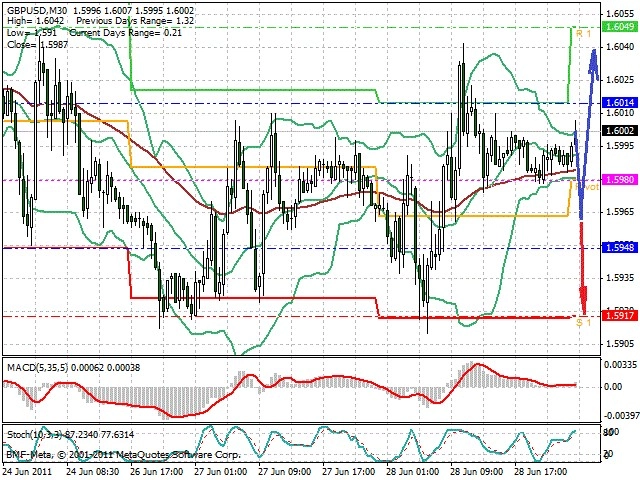
Task: Select the MACD(5,35,5) indicator title
Action: pyautogui.click(x=38, y=368)
